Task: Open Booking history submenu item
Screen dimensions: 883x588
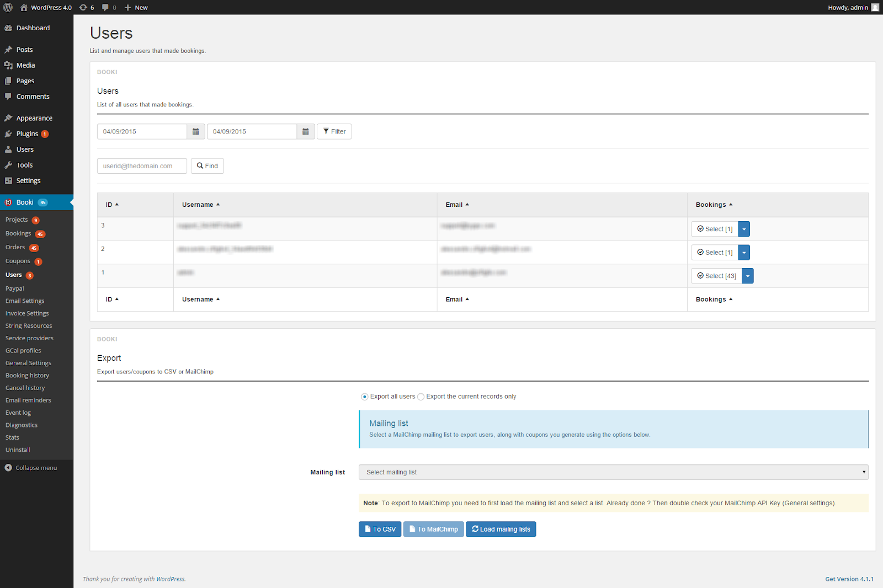Action: tap(27, 376)
